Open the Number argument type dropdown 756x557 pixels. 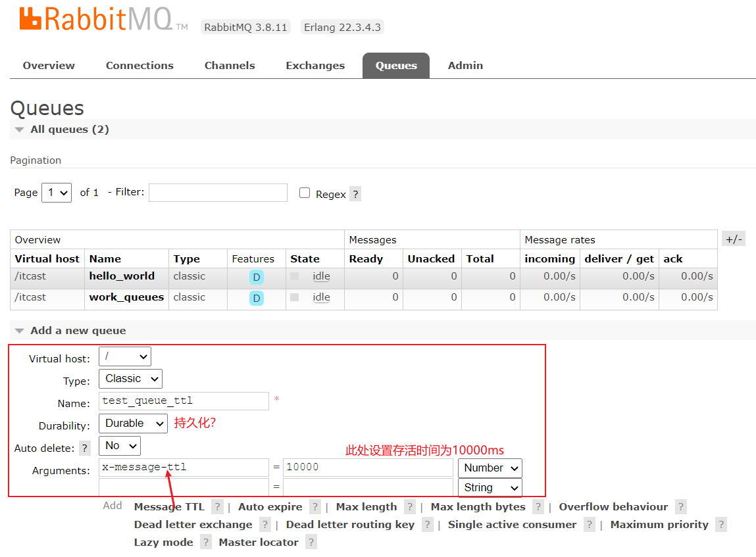point(490,468)
